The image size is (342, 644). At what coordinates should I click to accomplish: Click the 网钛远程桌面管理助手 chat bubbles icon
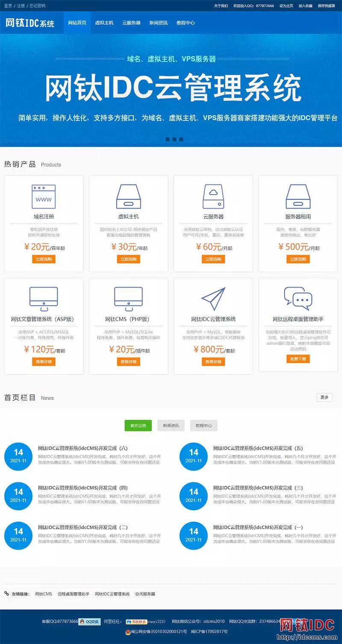pos(298,298)
